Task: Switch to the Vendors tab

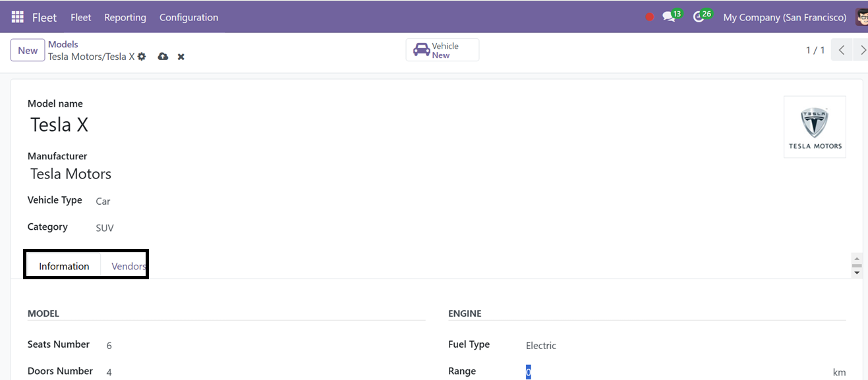Action: tap(129, 266)
